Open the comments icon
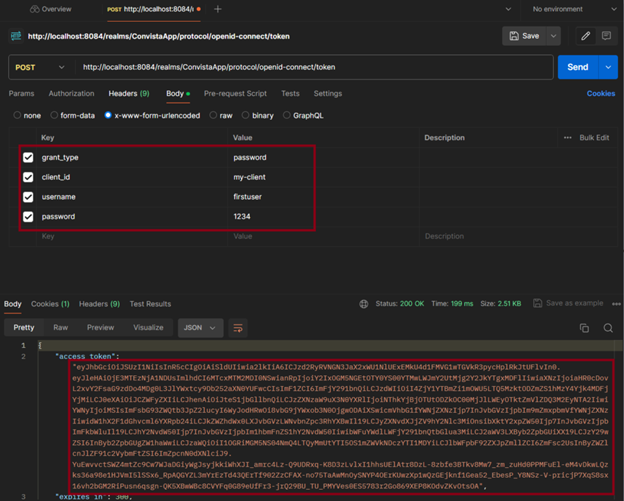Screen dimensions: 624x501 pos(606,36)
